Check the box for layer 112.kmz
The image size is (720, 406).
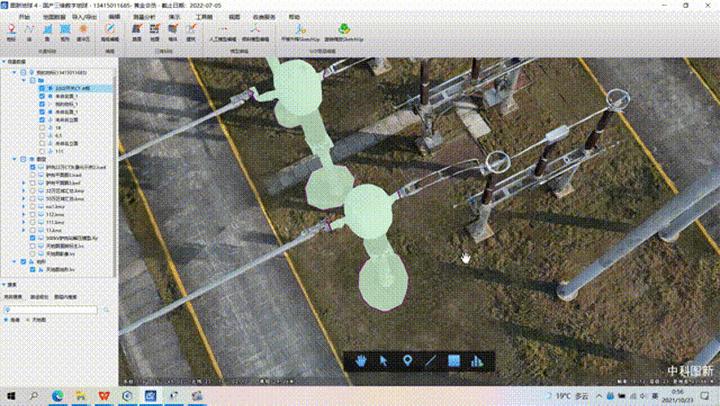click(33, 214)
